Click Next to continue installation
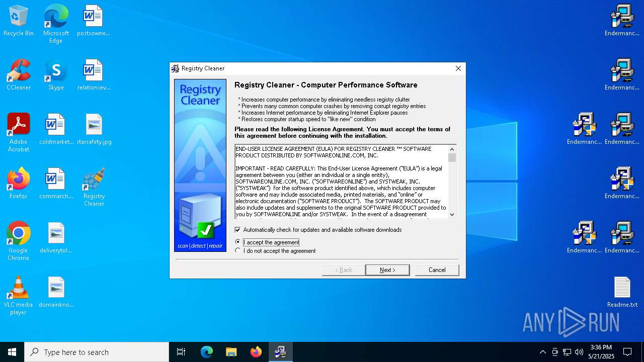 point(387,270)
